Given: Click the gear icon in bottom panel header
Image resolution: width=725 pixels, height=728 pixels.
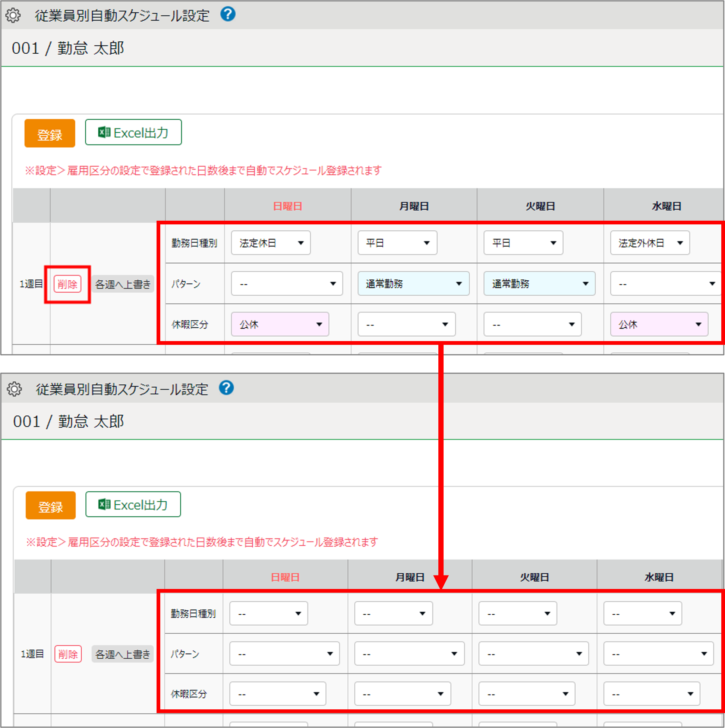Looking at the screenshot, I should (14, 389).
